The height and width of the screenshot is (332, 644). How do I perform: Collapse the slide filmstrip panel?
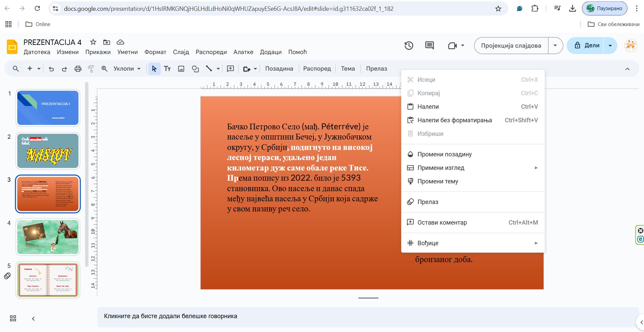pyautogui.click(x=33, y=318)
